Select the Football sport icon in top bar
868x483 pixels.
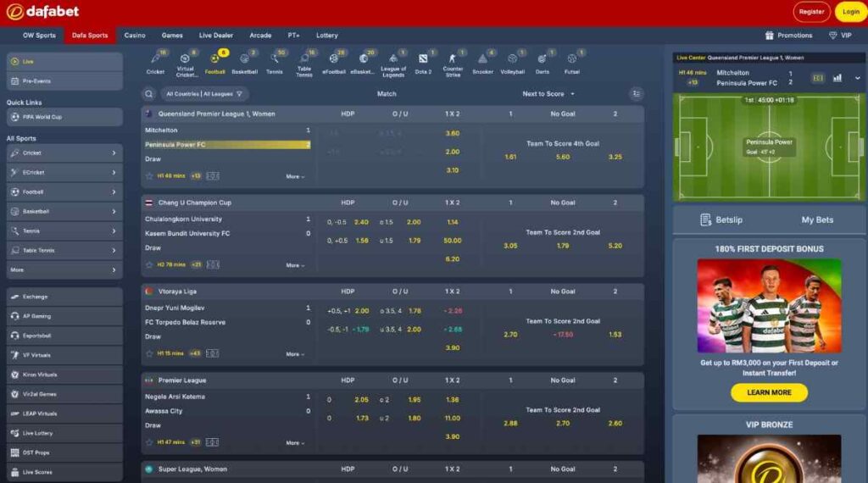[x=214, y=63]
